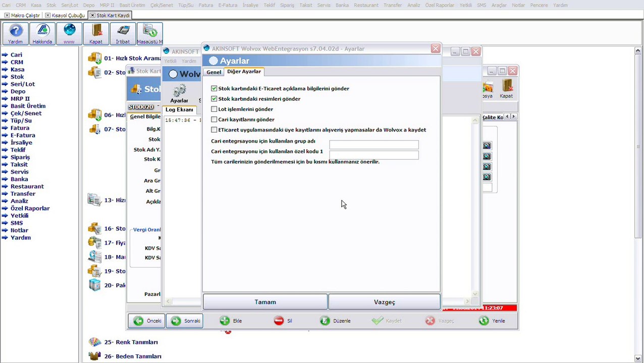
Task: Open the Kasa menu in top menu bar
Action: [36, 5]
